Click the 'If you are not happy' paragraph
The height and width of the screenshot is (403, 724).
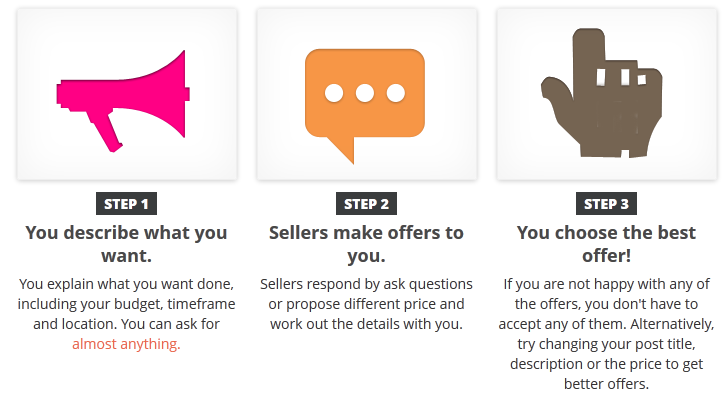(x=606, y=334)
